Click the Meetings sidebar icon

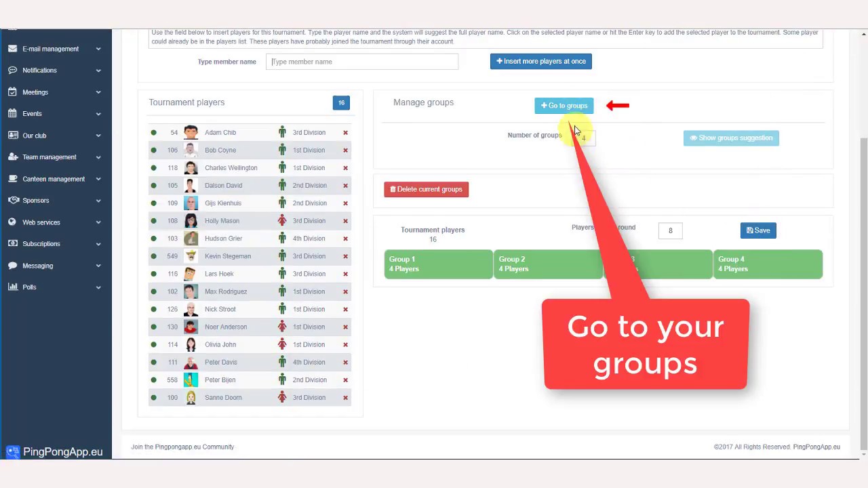[12, 92]
